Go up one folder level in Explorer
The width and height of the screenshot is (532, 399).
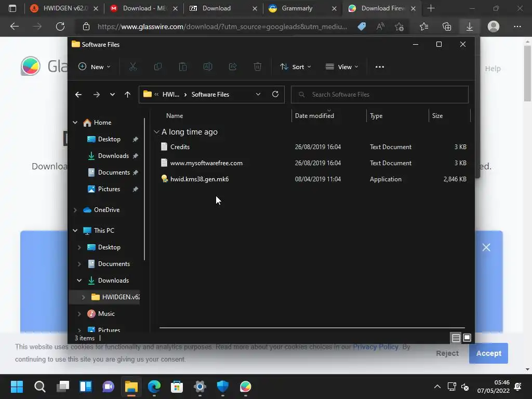point(127,95)
